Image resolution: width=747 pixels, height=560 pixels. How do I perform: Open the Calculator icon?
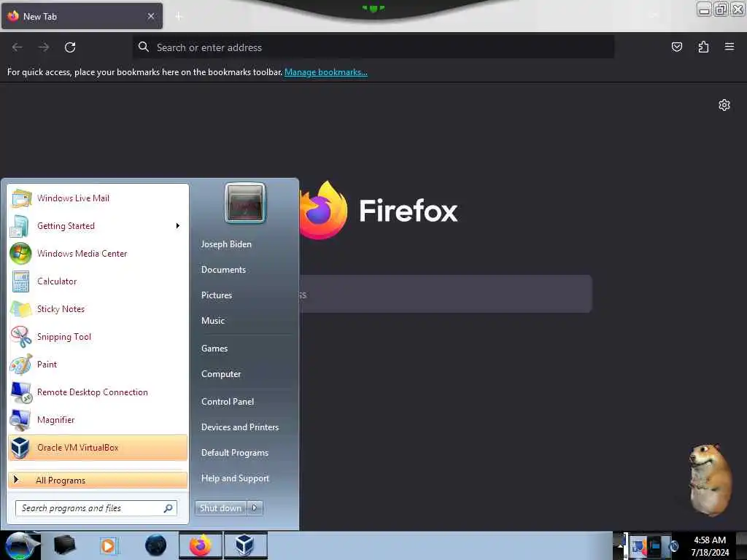tap(20, 281)
